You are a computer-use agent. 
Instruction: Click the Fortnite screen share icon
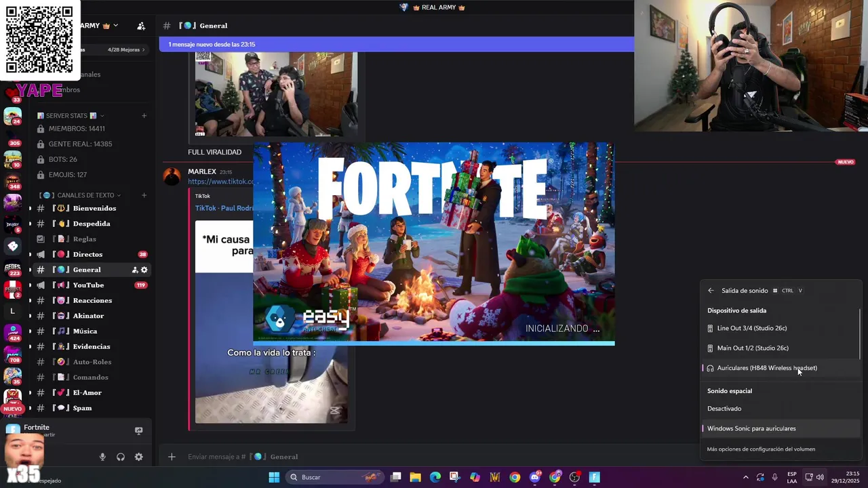(x=138, y=430)
